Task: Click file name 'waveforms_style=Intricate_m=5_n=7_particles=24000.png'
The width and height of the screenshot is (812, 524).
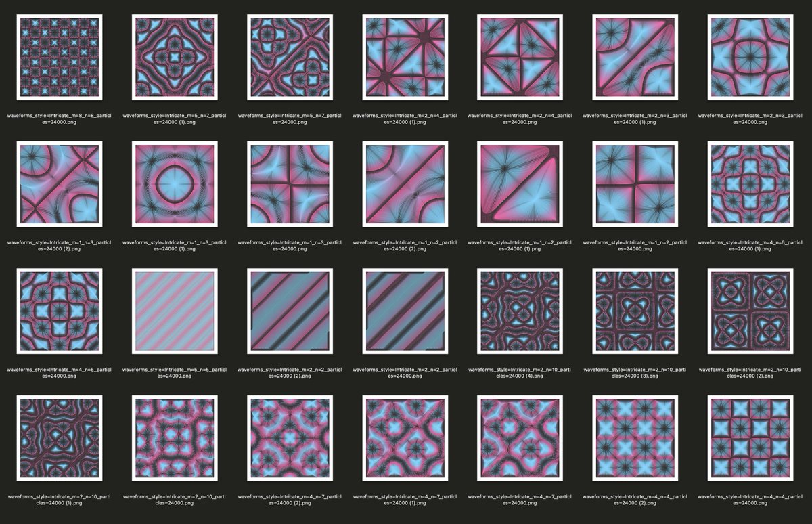Action: [x=290, y=119]
